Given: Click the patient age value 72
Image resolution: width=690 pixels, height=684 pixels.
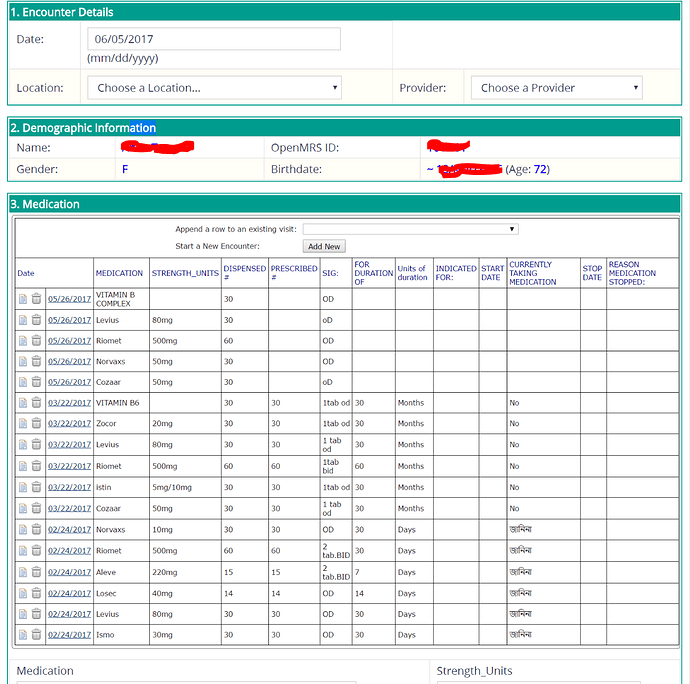Looking at the screenshot, I should pos(540,169).
